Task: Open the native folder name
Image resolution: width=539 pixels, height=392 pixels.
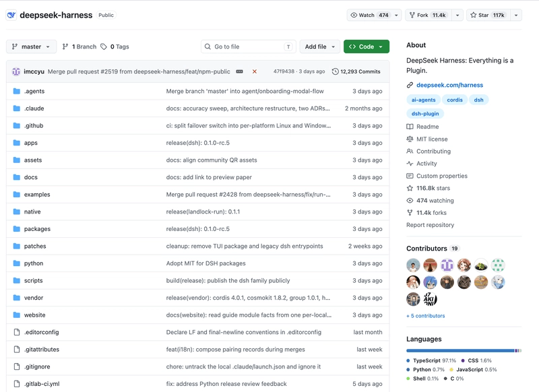Action: pyautogui.click(x=32, y=211)
